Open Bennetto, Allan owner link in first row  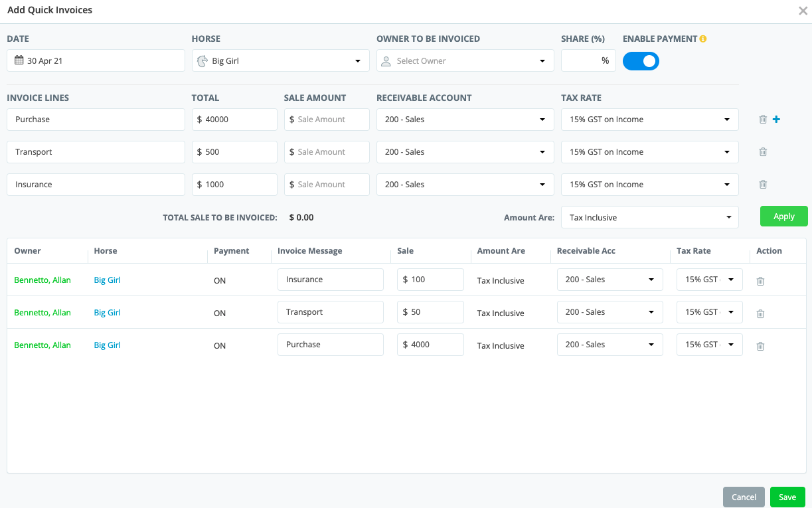pyautogui.click(x=42, y=280)
